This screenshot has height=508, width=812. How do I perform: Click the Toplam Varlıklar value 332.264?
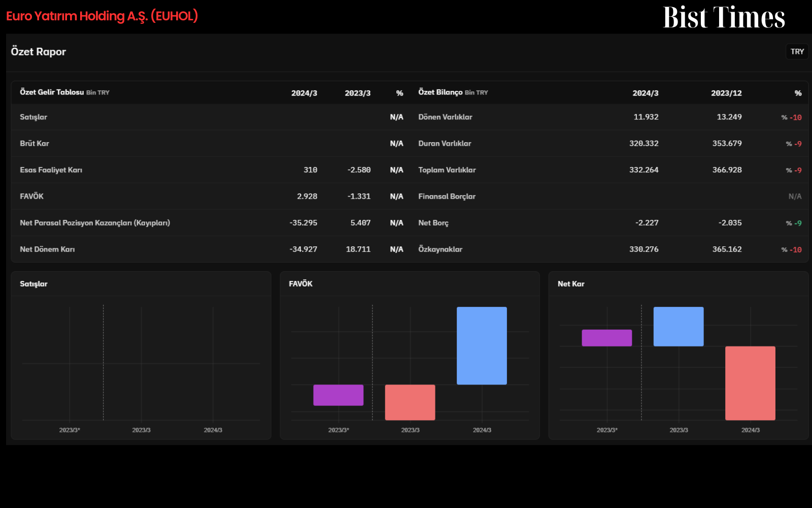click(x=644, y=170)
